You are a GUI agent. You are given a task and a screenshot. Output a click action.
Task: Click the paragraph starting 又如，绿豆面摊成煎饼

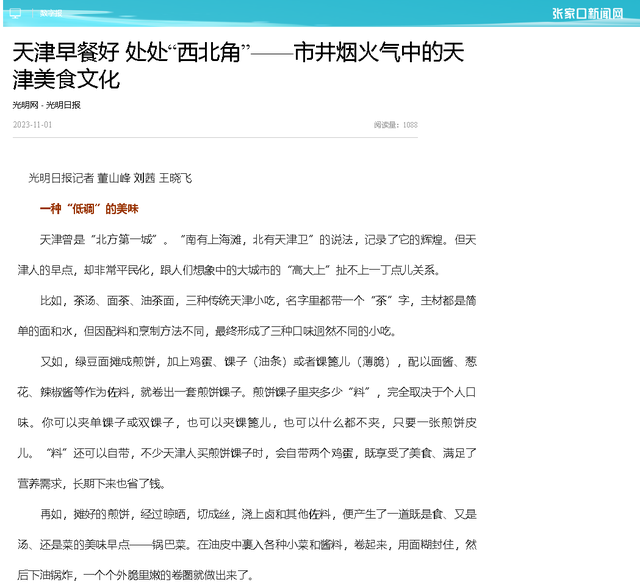click(247, 423)
